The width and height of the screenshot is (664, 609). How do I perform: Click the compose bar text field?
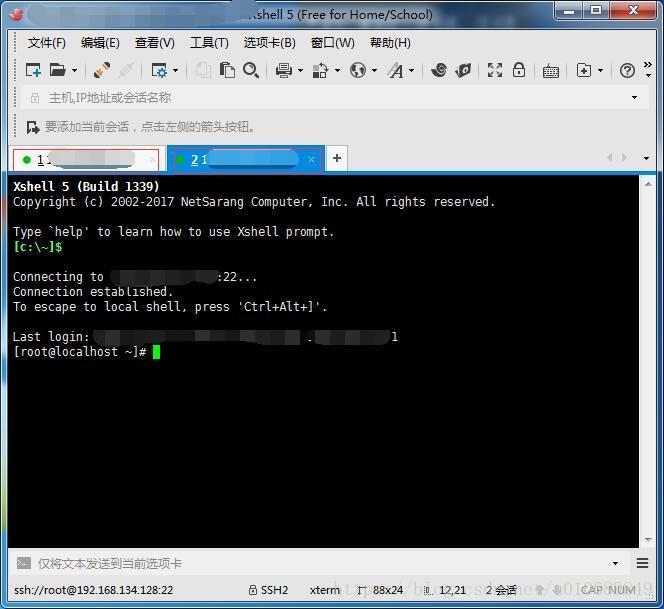tap(322, 564)
